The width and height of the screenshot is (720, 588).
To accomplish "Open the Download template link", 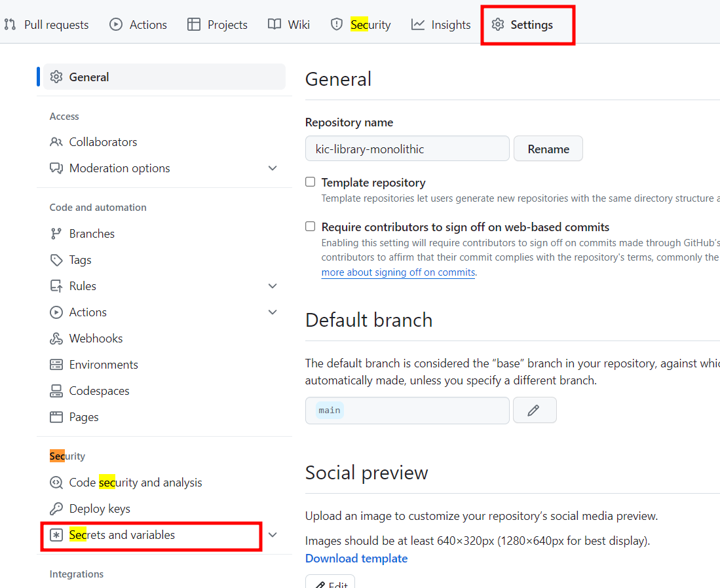I will coord(356,558).
